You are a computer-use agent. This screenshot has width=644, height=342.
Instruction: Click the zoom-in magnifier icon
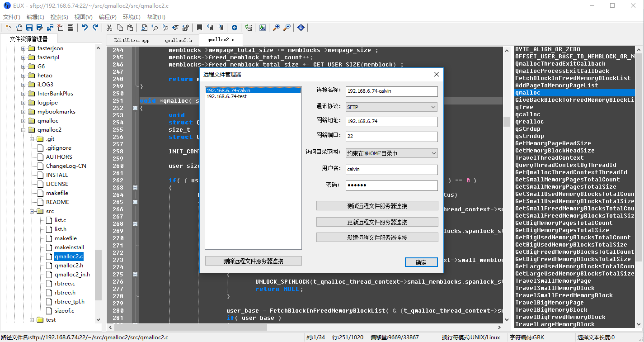point(276,28)
